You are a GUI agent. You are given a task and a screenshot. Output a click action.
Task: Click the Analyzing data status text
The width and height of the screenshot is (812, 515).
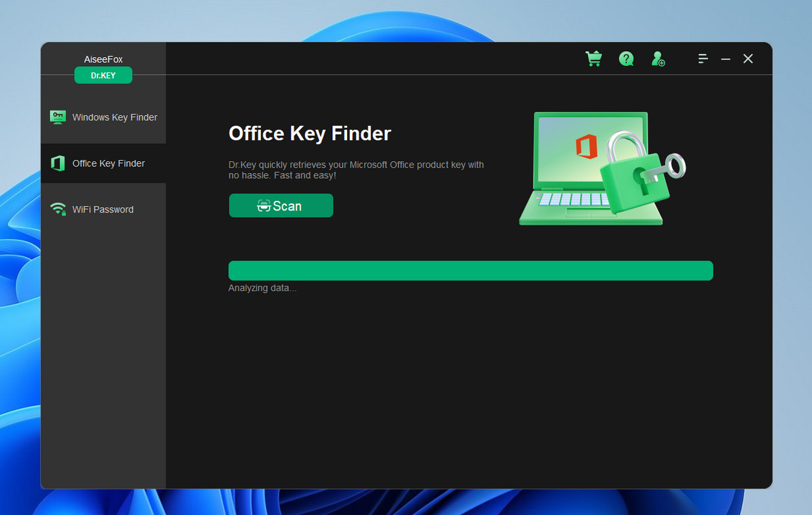(x=262, y=288)
